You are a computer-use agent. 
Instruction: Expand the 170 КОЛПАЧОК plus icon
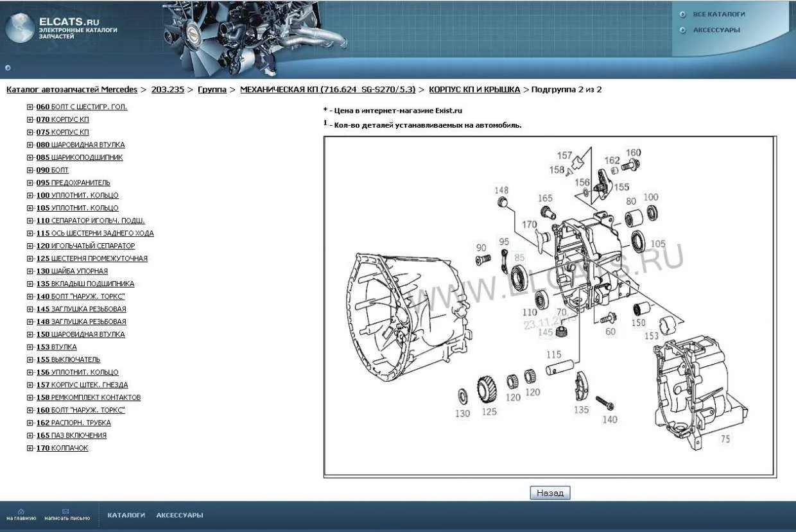(30, 448)
